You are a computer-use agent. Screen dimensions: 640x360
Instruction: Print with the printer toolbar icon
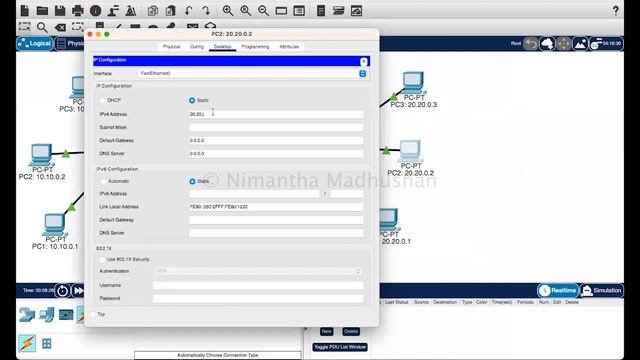78,11
